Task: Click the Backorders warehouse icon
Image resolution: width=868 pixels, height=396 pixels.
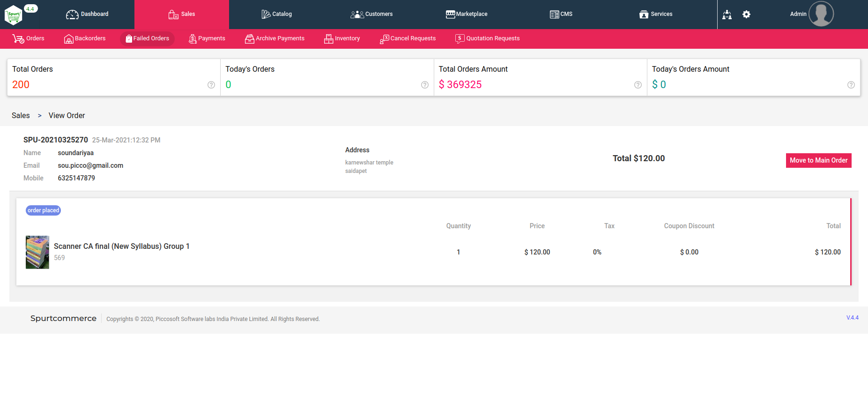Action: [x=68, y=39]
